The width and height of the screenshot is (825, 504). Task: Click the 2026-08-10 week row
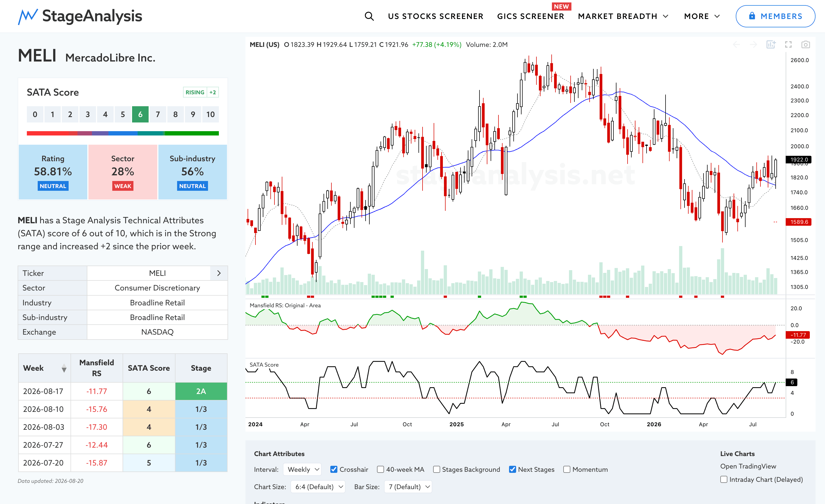point(123,409)
